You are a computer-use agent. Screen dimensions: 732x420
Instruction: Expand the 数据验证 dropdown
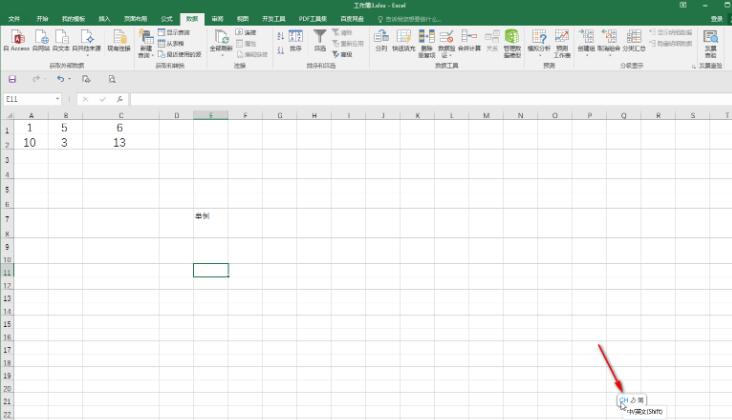pos(450,56)
